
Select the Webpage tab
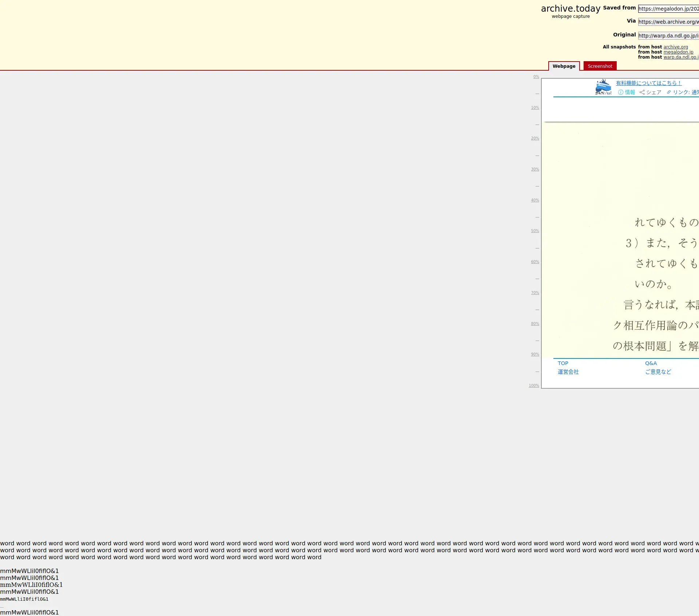[x=564, y=66]
